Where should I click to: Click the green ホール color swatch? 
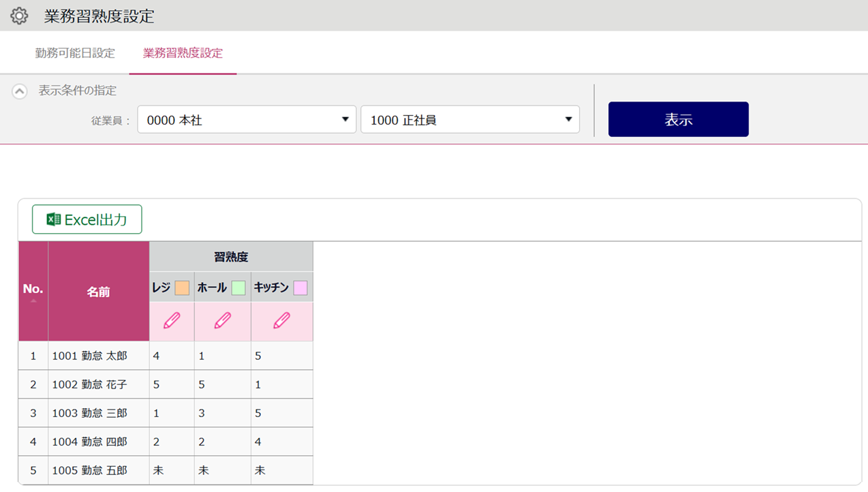click(x=238, y=288)
